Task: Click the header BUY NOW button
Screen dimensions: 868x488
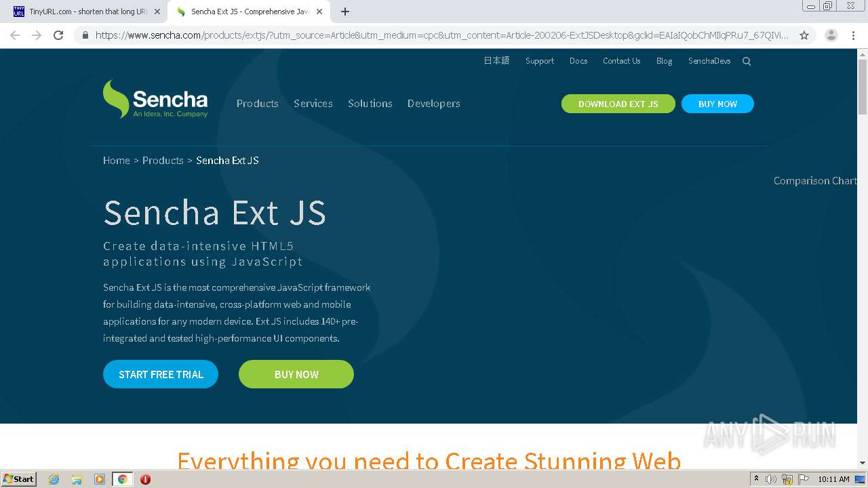Action: click(x=717, y=104)
